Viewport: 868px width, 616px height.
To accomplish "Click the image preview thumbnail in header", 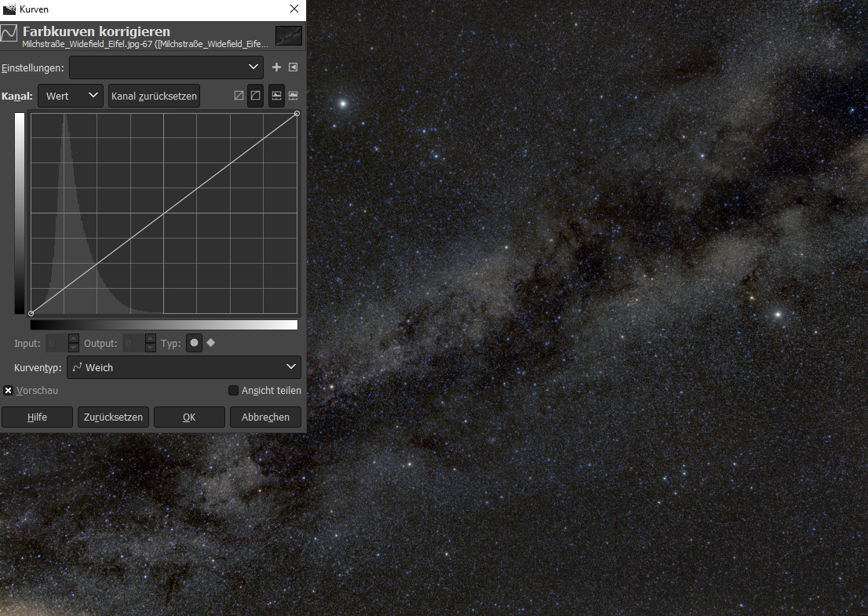I will click(289, 35).
